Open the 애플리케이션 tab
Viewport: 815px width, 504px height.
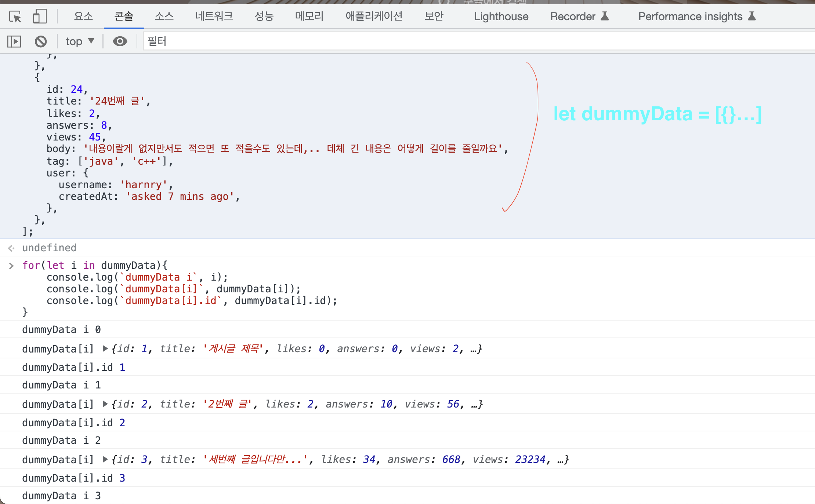click(374, 16)
